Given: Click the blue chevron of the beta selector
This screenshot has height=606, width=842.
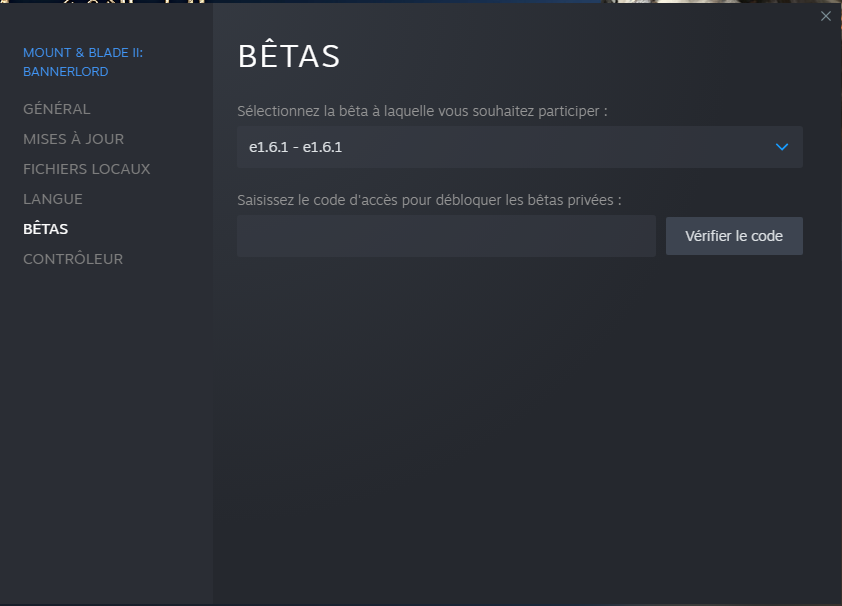Looking at the screenshot, I should tap(782, 147).
